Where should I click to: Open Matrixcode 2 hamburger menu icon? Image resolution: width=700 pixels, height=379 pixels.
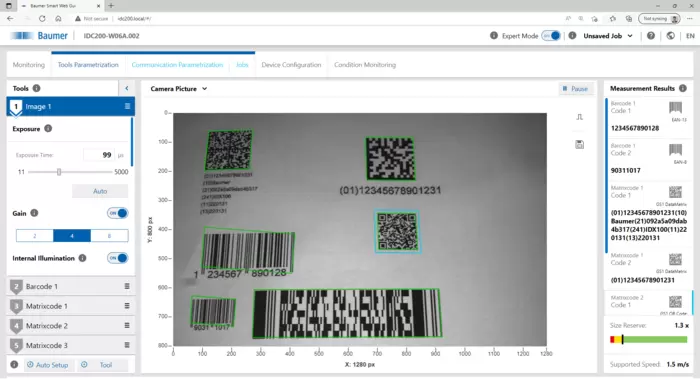tap(127, 325)
